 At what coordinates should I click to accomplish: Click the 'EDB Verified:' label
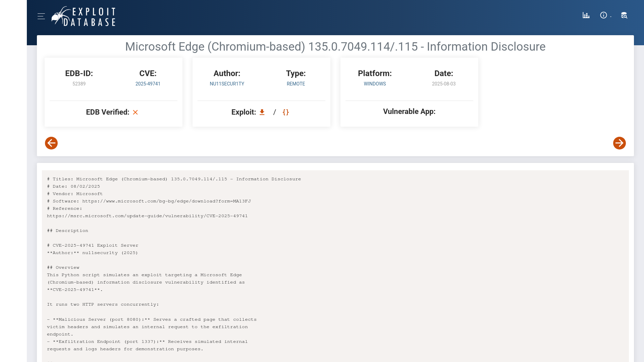[x=108, y=112]
